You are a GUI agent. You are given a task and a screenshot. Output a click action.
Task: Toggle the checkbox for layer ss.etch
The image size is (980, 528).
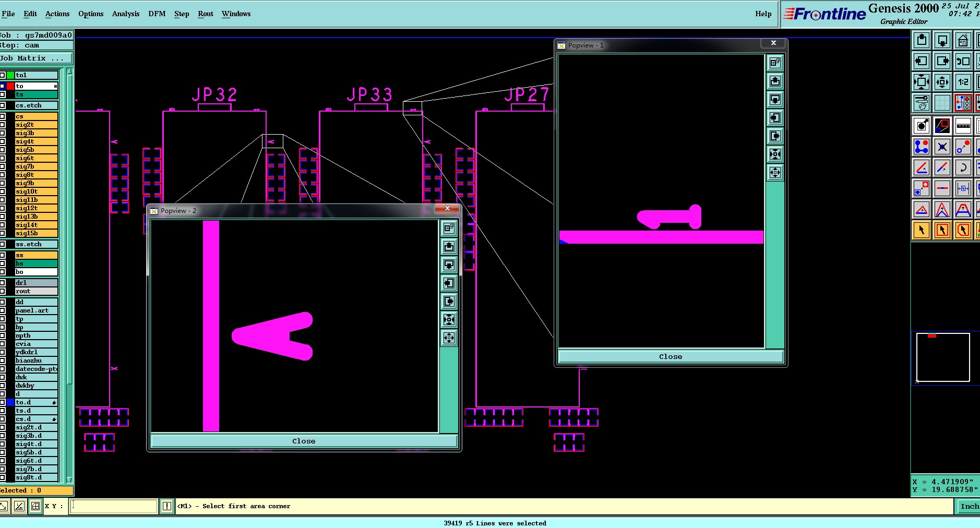tap(3, 244)
